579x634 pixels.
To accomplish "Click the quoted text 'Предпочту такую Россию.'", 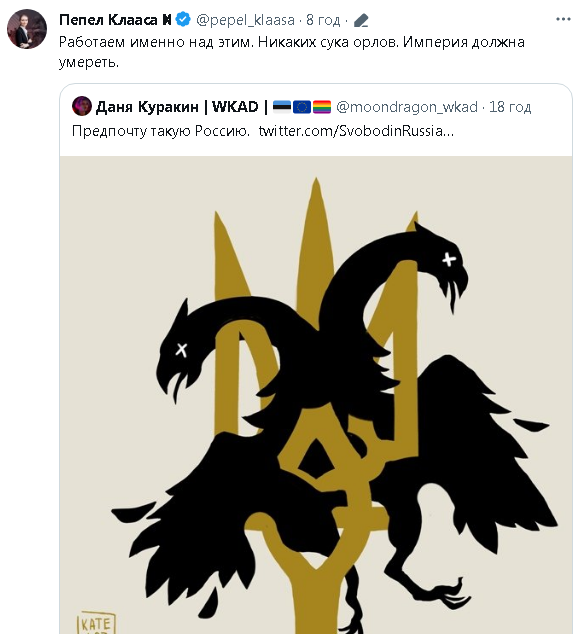I will (x=161, y=131).
